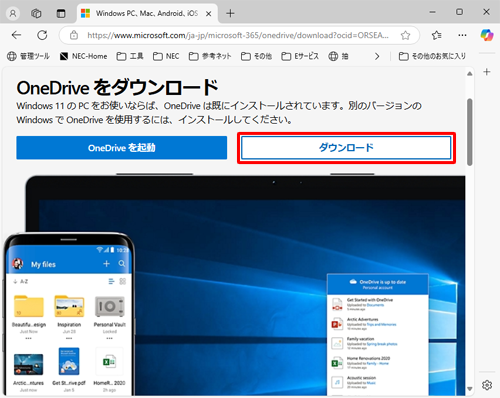Click the ダウンロード button
This screenshot has width=500, height=398.
coord(346,148)
